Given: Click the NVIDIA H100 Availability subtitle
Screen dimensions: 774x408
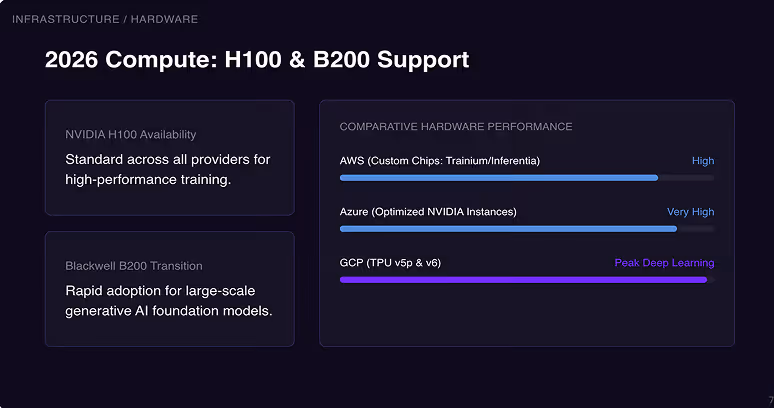Looking at the screenshot, I should tap(130, 134).
